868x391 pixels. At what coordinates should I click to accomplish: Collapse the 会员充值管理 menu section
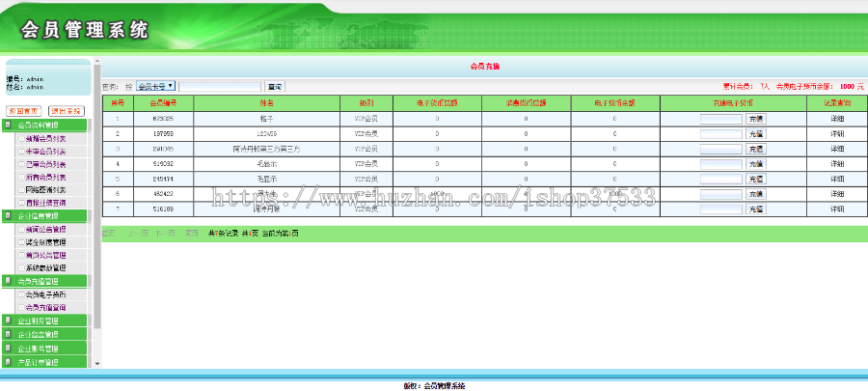pyautogui.click(x=44, y=281)
